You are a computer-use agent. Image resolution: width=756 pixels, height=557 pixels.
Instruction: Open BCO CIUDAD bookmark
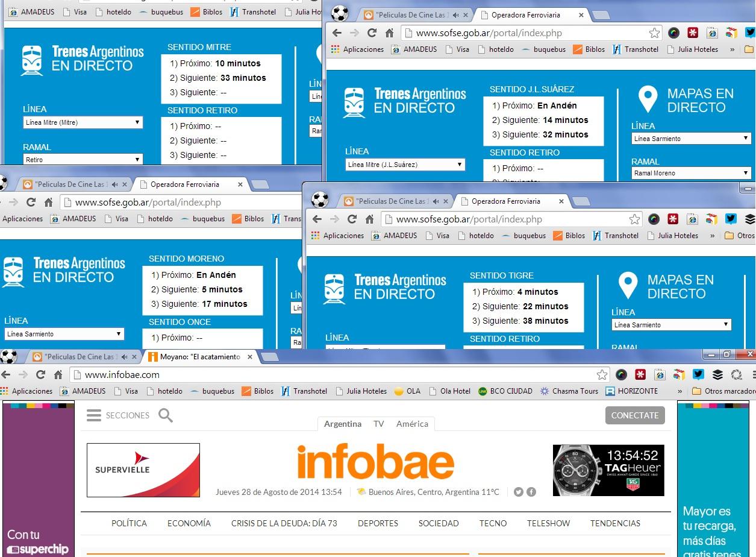click(x=505, y=391)
